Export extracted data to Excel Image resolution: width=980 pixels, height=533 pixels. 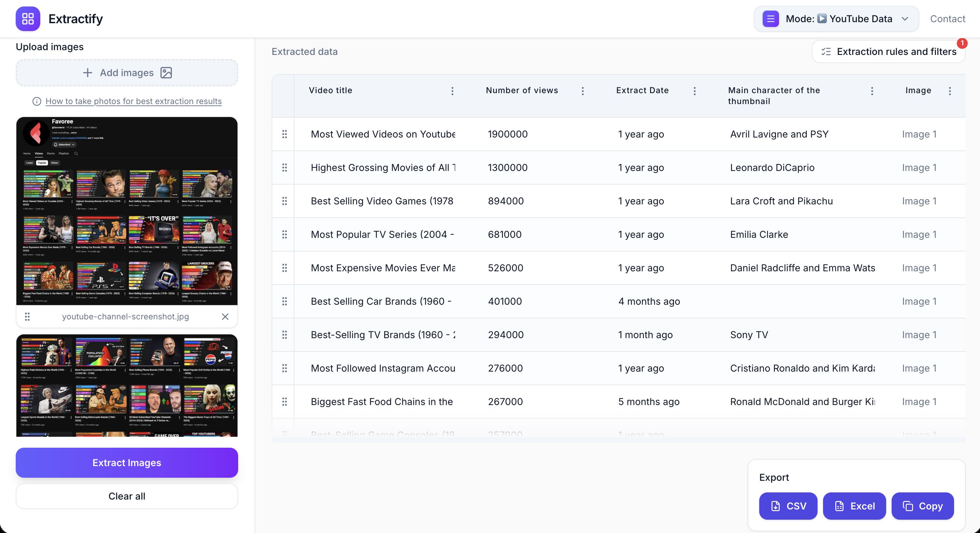pyautogui.click(x=854, y=506)
